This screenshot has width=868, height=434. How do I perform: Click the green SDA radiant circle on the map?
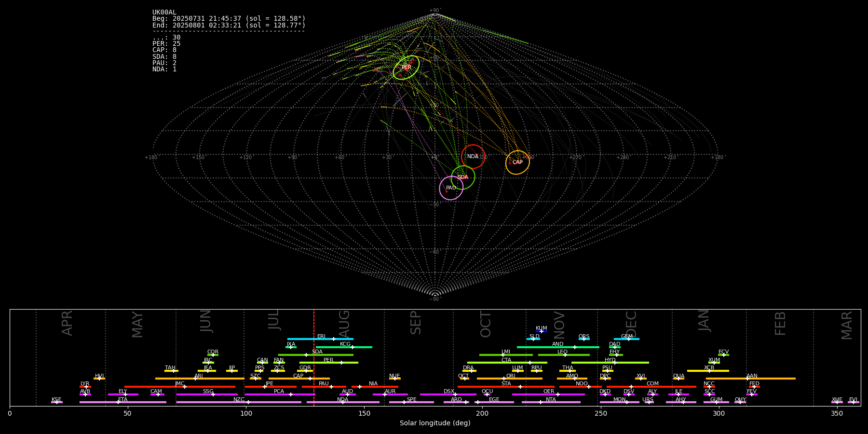(463, 177)
